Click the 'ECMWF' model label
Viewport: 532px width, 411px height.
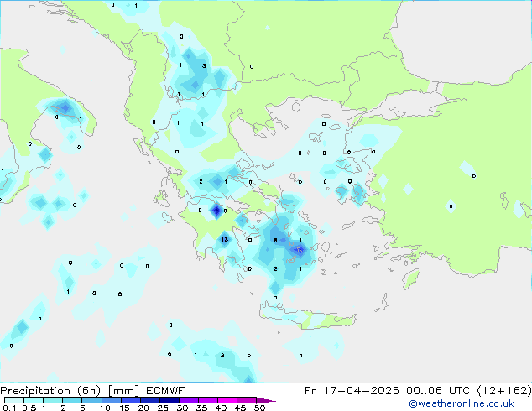click(165, 391)
